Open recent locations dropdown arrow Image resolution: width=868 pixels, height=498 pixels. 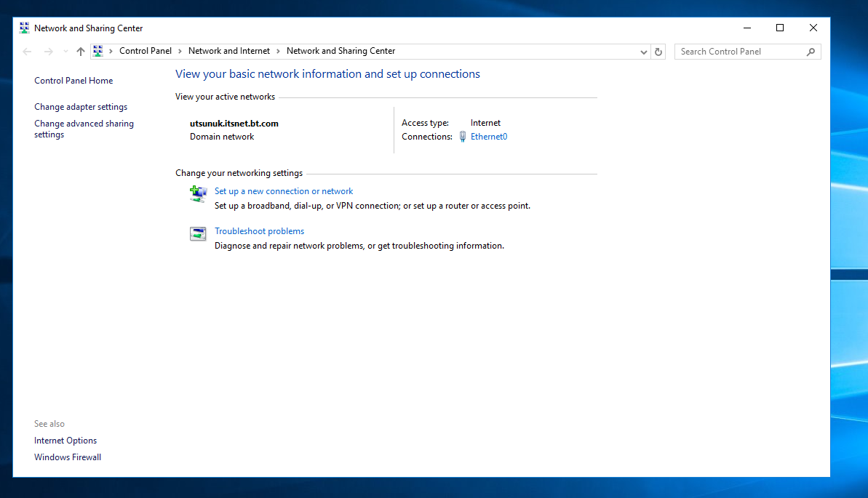click(x=65, y=52)
